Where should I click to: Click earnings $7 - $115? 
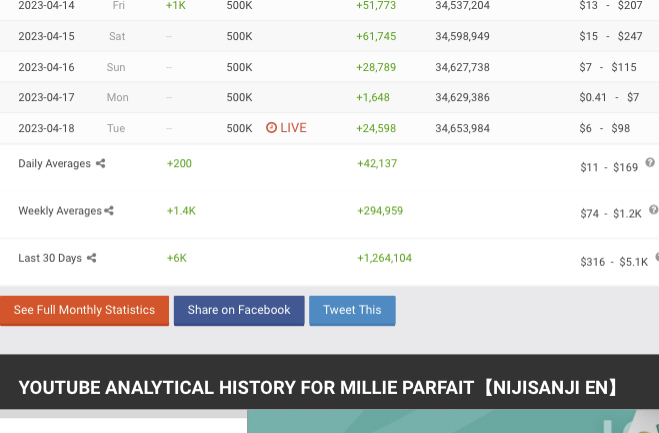point(608,67)
